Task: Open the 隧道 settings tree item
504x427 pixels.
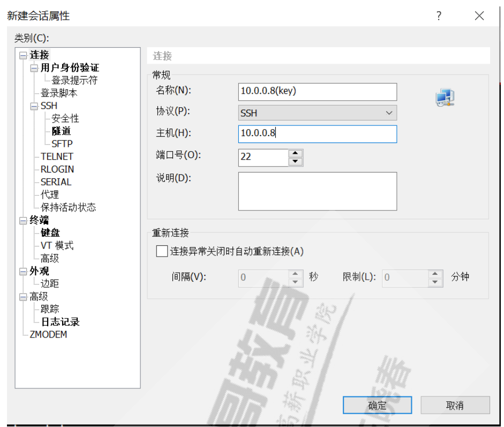Action: (x=61, y=131)
